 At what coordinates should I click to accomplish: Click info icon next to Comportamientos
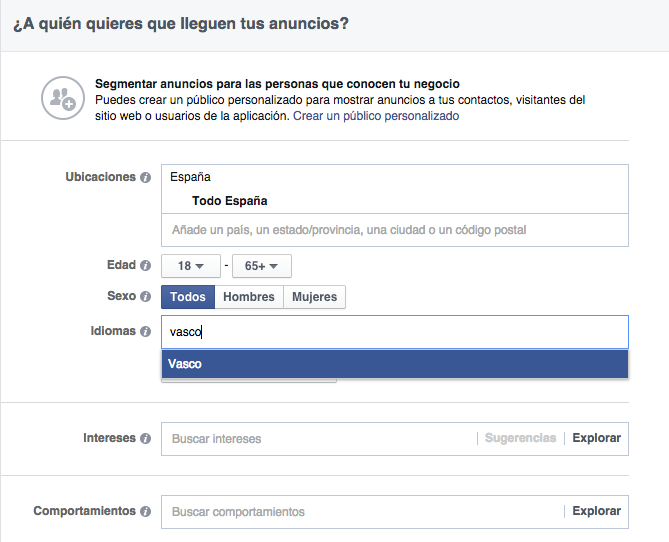pos(146,512)
